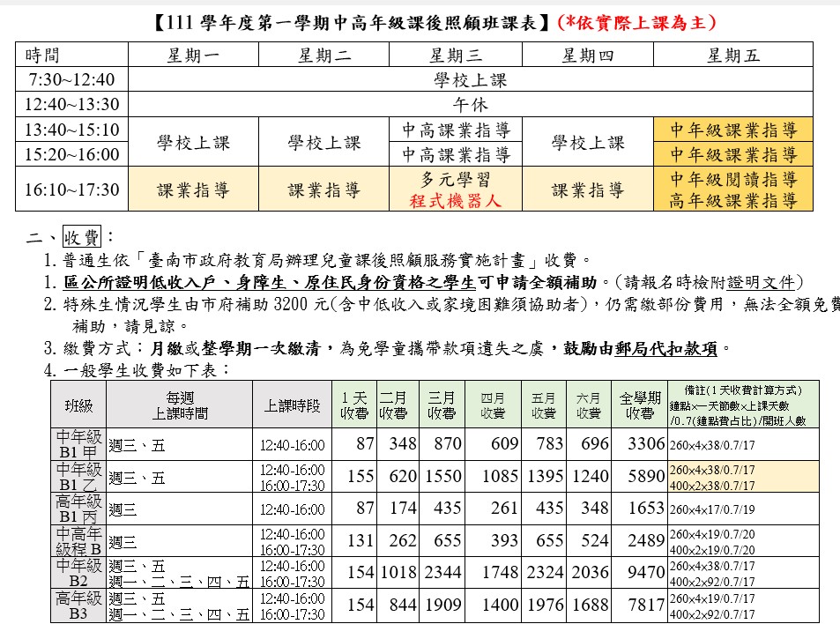The width and height of the screenshot is (840, 624).
Task: Click the 1976 May fee value
Action: [x=546, y=605]
